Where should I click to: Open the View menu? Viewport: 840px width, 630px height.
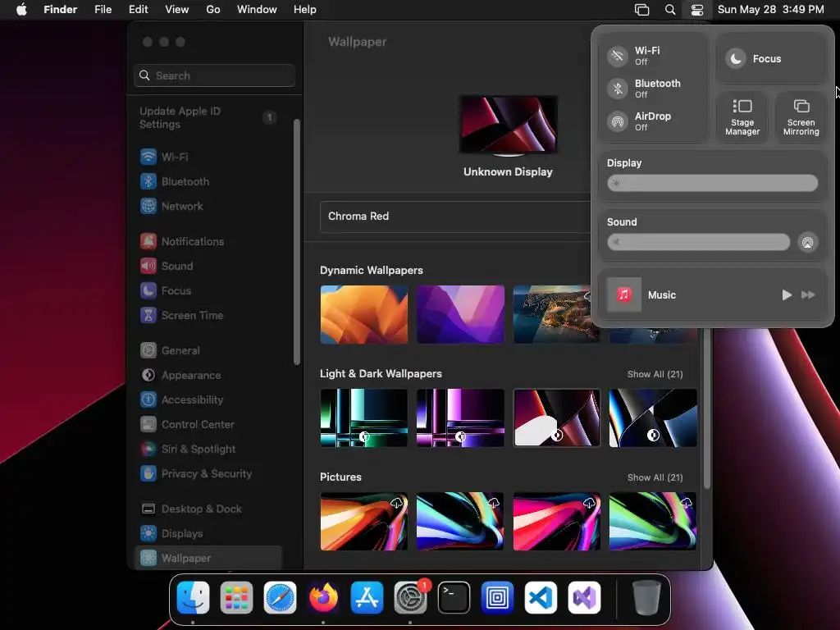pyautogui.click(x=177, y=10)
